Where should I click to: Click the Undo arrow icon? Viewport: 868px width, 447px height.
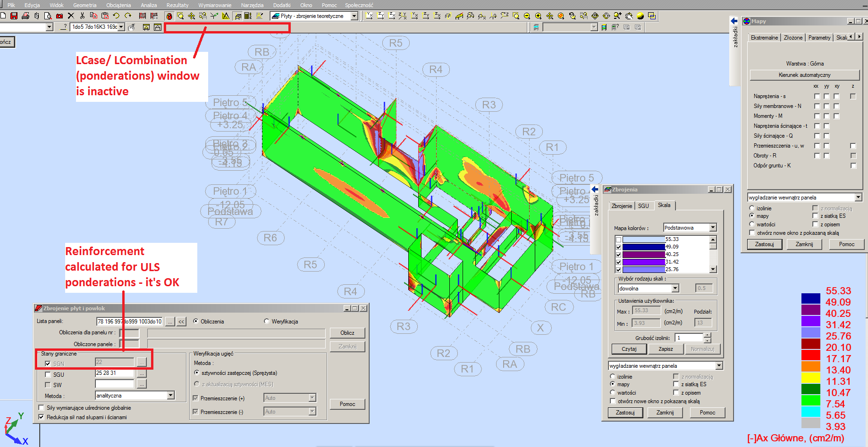[117, 16]
